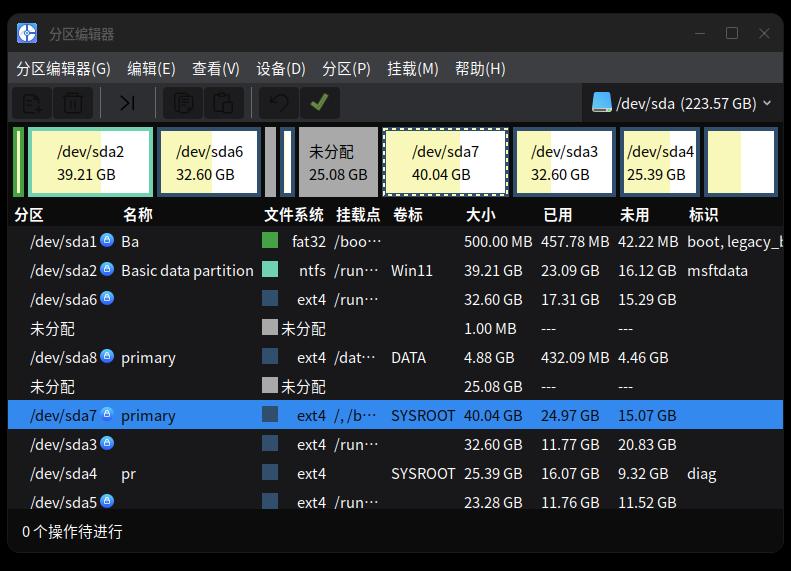Apply all operations with green checkmark
791x571 pixels.
[319, 103]
